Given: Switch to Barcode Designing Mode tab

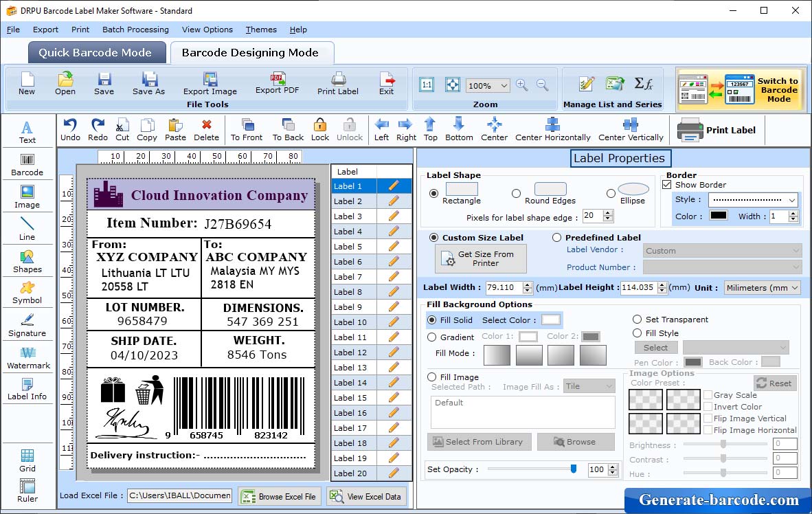Looking at the screenshot, I should pos(251,52).
